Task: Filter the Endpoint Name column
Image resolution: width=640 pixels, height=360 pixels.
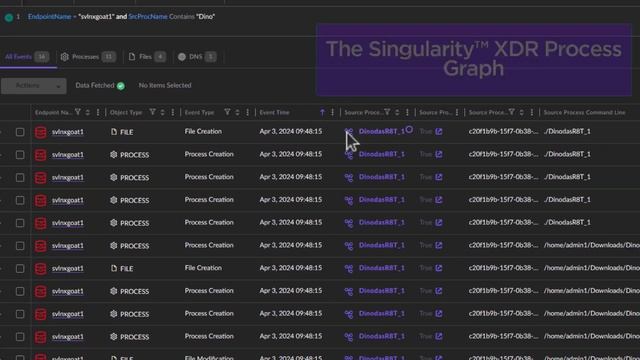Action: [x=78, y=112]
